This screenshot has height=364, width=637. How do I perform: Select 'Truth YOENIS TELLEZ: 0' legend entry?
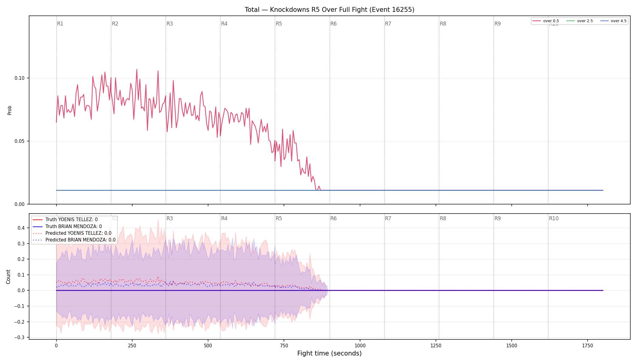65,220
